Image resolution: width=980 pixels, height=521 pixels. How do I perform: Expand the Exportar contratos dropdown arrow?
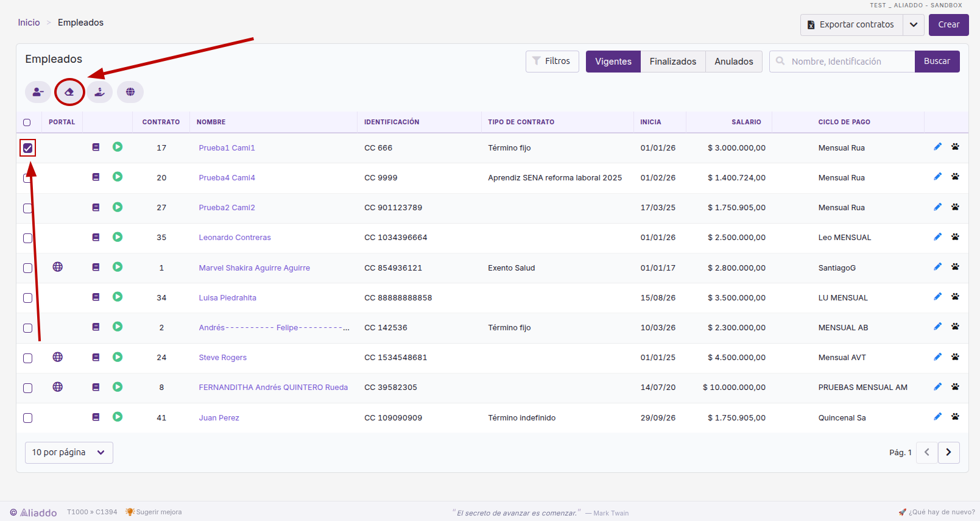914,25
